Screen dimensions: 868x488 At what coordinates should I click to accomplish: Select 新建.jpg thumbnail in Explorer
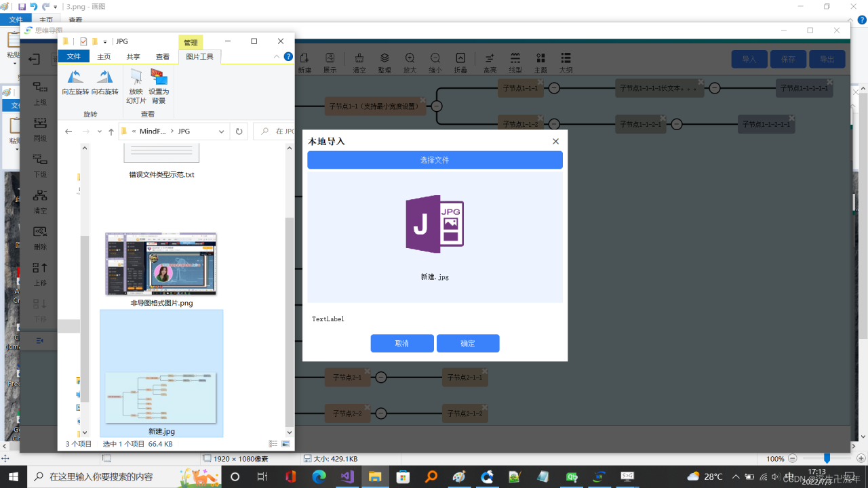(x=161, y=397)
